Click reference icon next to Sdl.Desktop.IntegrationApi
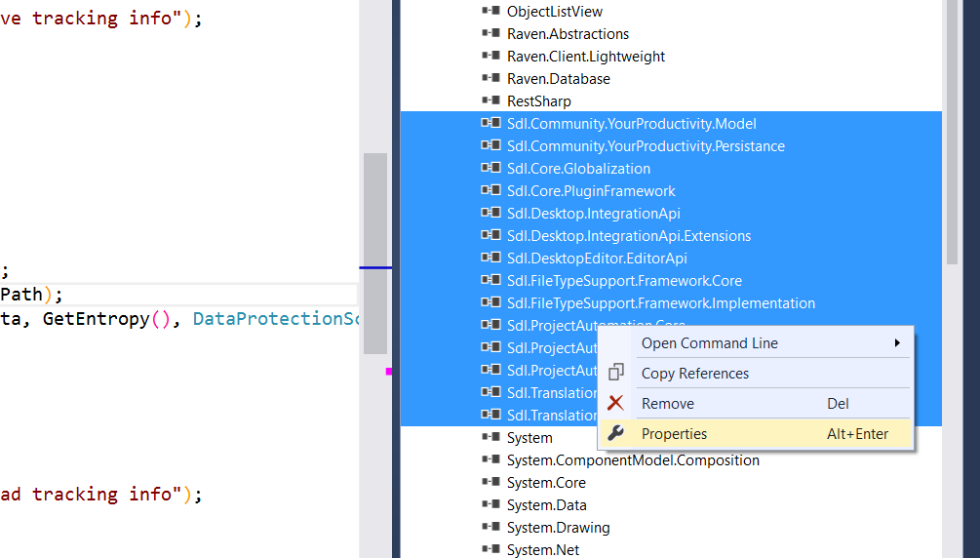The height and width of the screenshot is (558, 980). 490,214
